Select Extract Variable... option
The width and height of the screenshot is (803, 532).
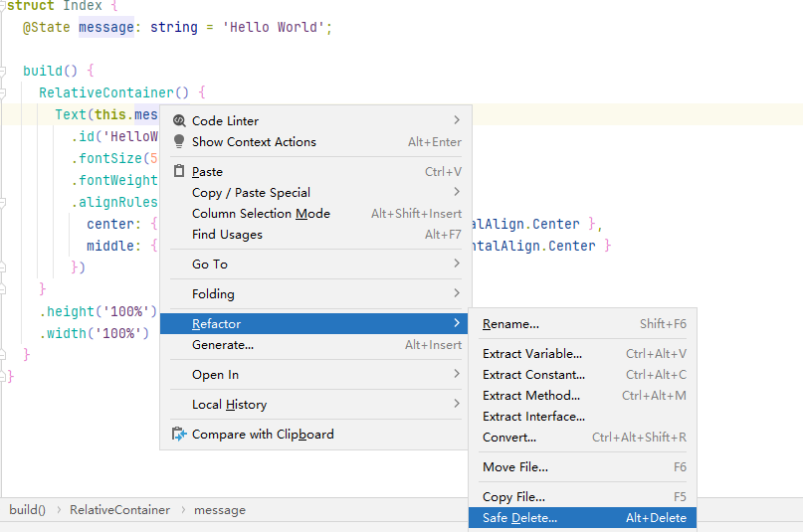(532, 354)
